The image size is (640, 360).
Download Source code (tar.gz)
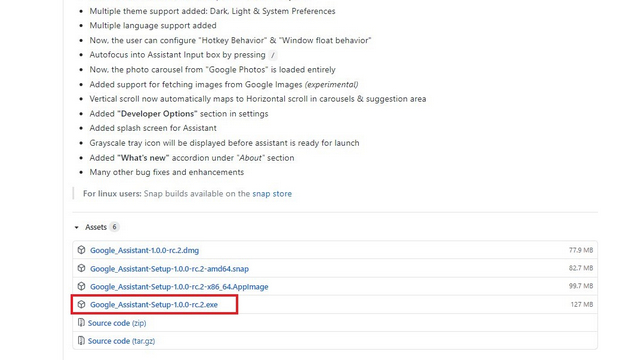pyautogui.click(x=122, y=341)
